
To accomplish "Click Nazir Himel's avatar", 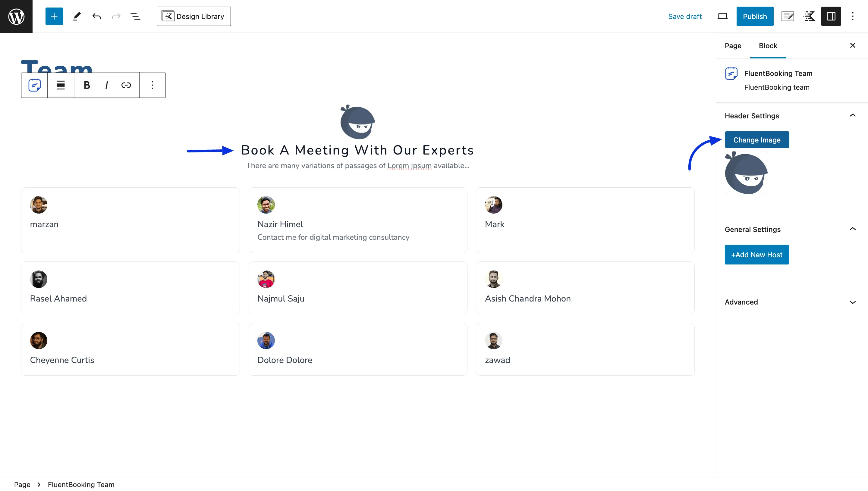I will [266, 205].
